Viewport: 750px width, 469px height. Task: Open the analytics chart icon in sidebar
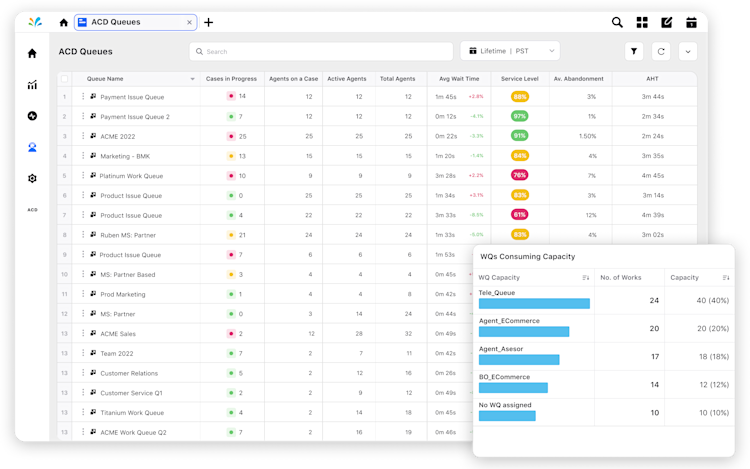point(32,85)
